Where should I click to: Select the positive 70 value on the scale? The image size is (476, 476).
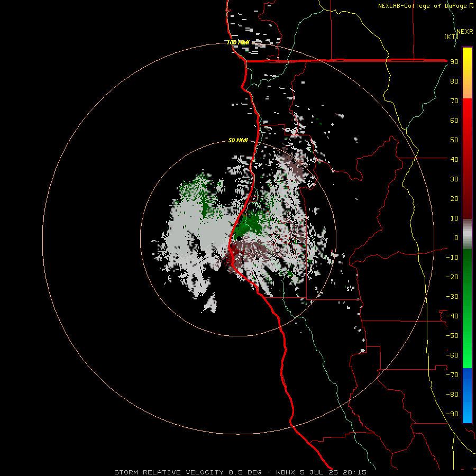pos(454,101)
